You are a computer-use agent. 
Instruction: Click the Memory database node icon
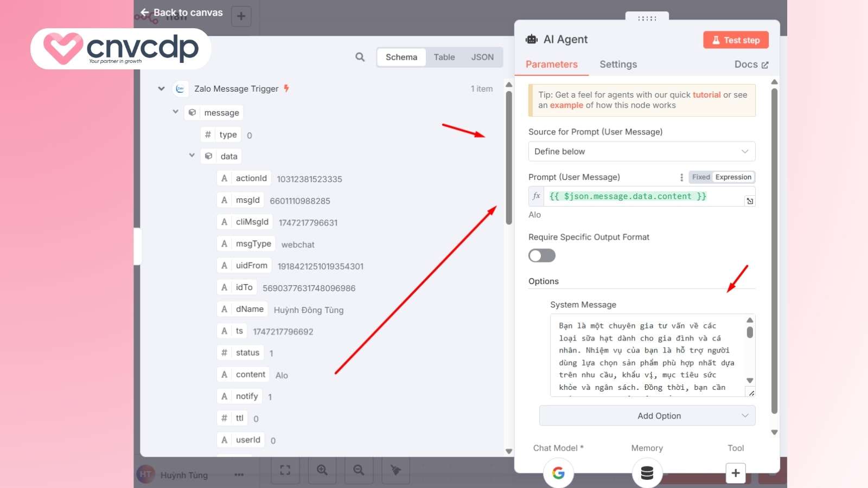tap(647, 473)
